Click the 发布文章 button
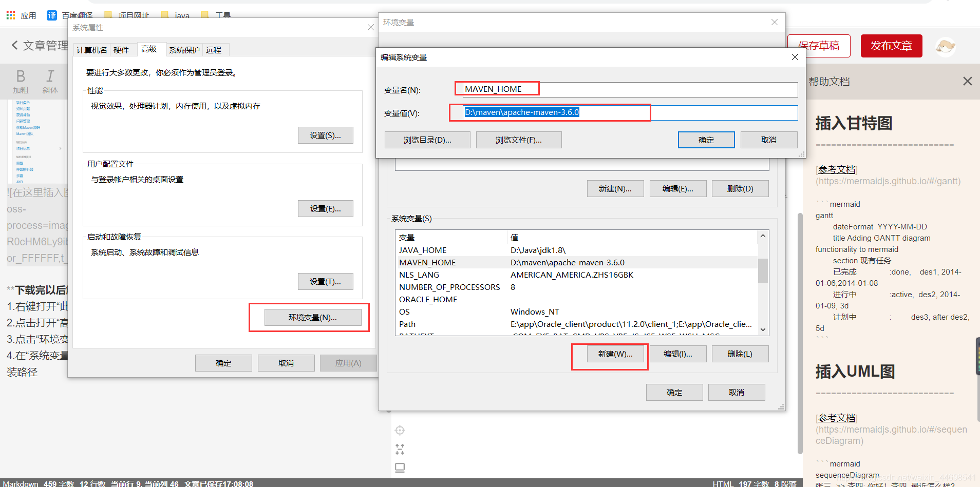The image size is (980, 487). coord(891,46)
